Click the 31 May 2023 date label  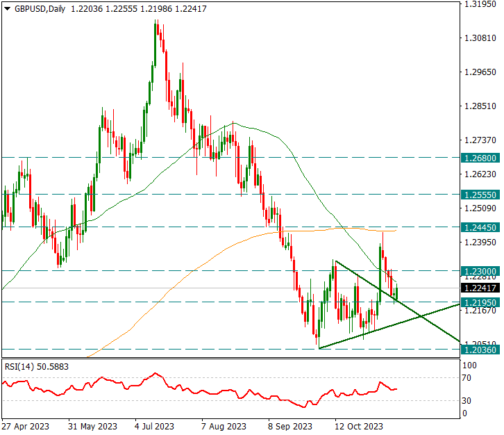point(92,426)
